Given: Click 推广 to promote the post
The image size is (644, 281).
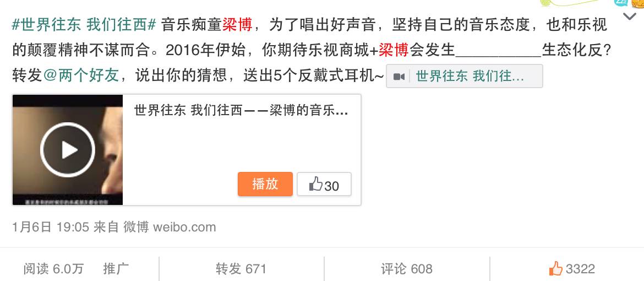Looking at the screenshot, I should (116, 269).
